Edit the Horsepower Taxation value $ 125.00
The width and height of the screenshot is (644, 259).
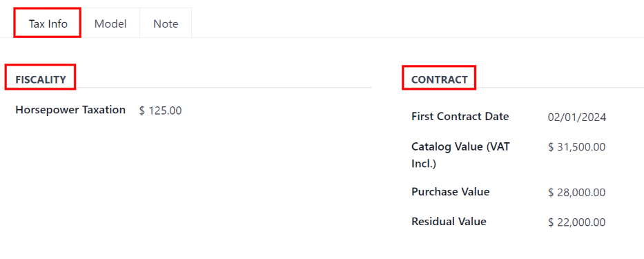(161, 111)
